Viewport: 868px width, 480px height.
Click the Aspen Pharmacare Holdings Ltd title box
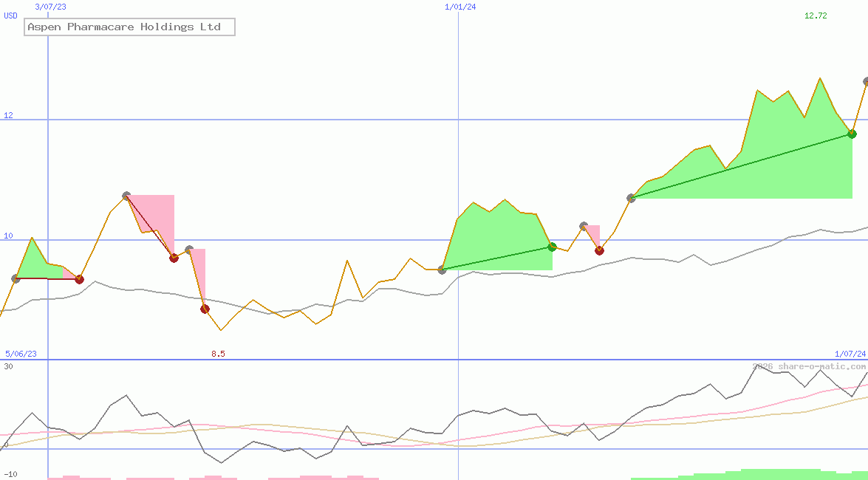pyautogui.click(x=129, y=27)
